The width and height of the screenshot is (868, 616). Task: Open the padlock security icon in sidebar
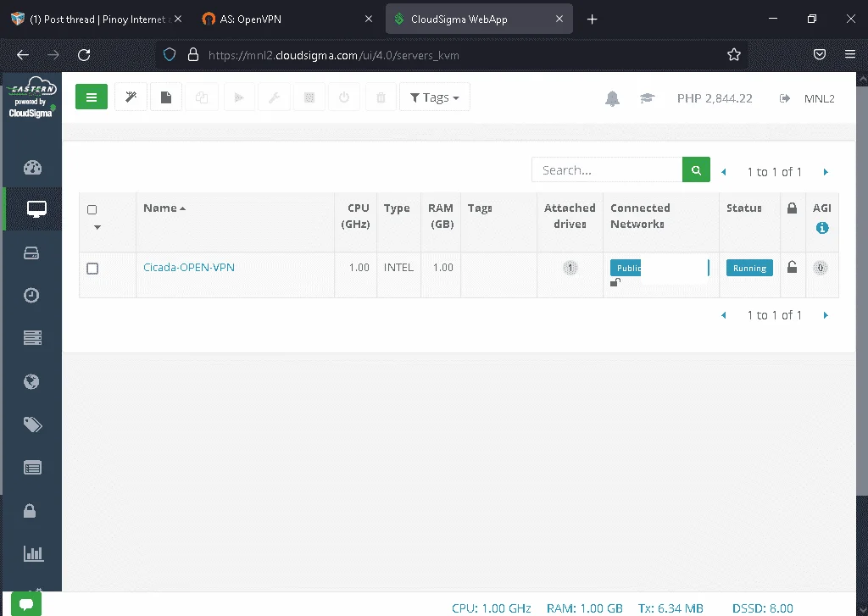[30, 510]
